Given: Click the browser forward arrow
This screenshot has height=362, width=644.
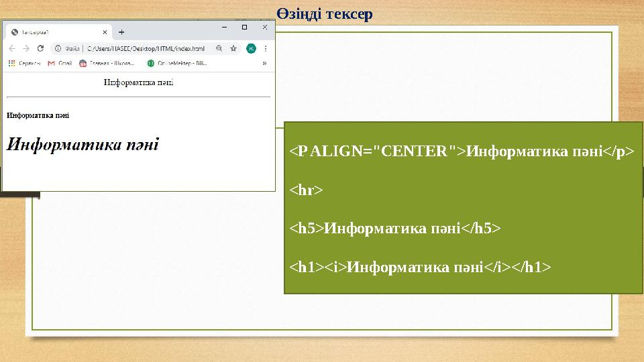Looking at the screenshot, I should [x=26, y=48].
